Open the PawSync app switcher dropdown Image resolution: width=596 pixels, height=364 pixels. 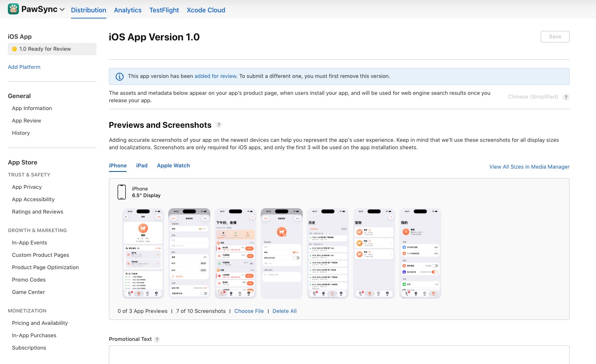point(62,9)
